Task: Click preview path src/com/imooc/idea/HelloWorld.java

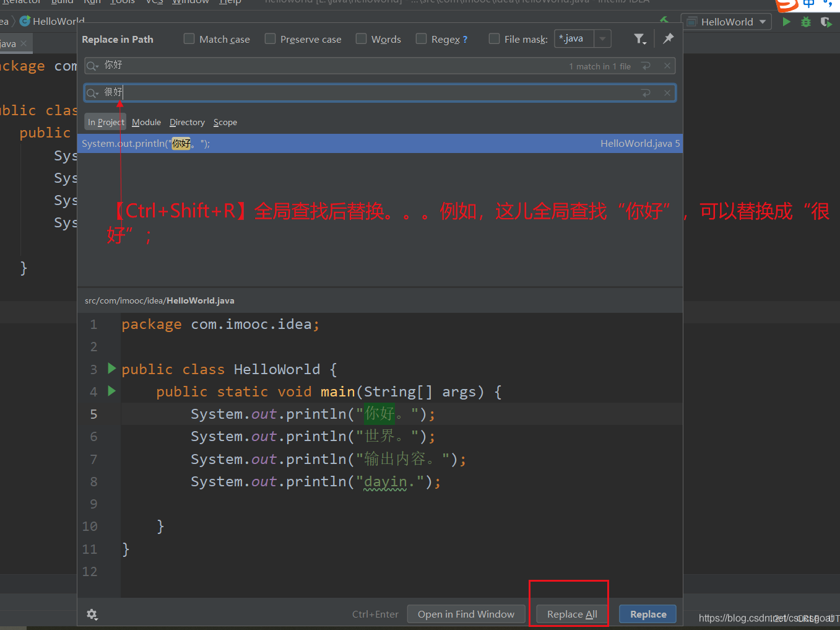Action: point(159,300)
